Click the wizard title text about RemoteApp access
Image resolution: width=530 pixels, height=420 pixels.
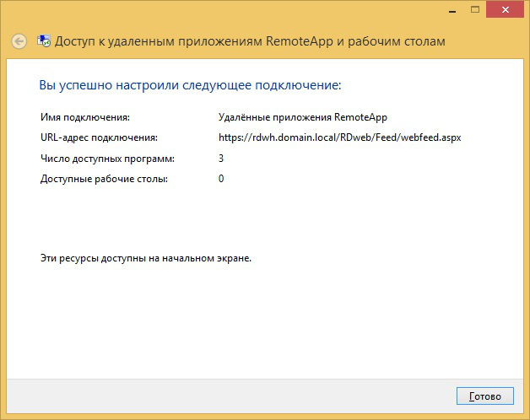(x=250, y=41)
